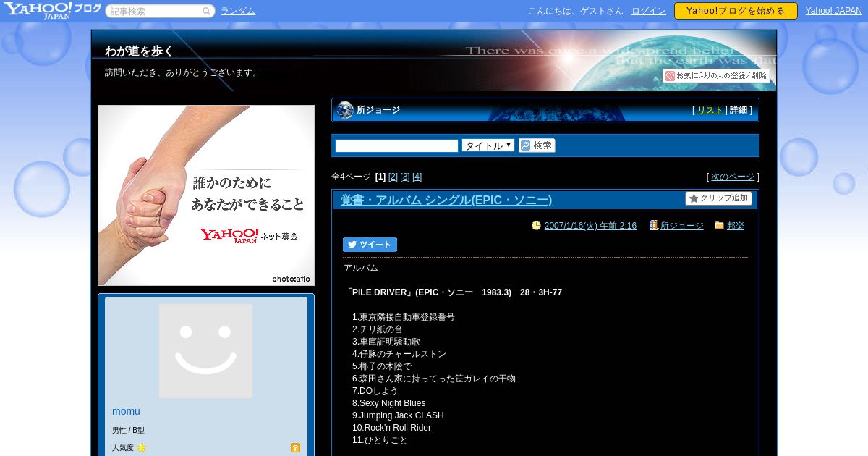
Task: Focus the blog search text field
Action: [396, 145]
